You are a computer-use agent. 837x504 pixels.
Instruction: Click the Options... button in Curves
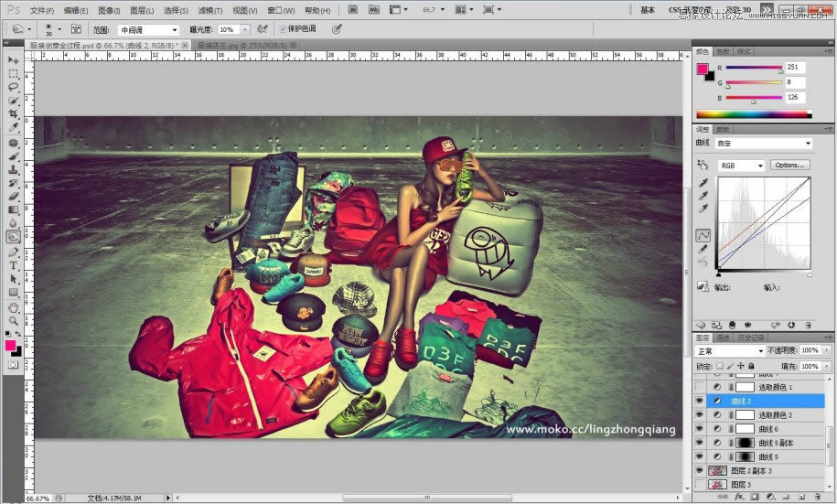[789, 166]
